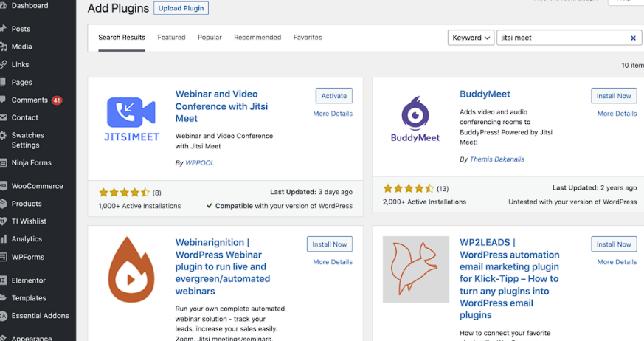The height and width of the screenshot is (341, 644).
Task: Install the WP2LEADS plugin
Action: click(614, 244)
